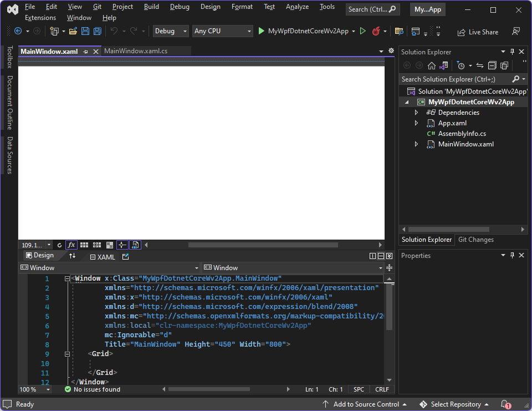Open the Send Feedback icon
Screen dimensions: 532x411
coord(516,32)
